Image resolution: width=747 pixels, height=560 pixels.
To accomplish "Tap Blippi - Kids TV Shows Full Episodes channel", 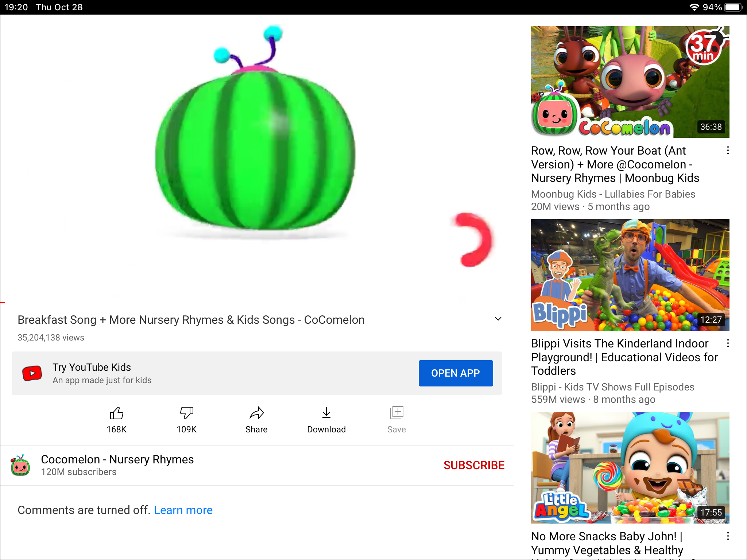I will 612,387.
